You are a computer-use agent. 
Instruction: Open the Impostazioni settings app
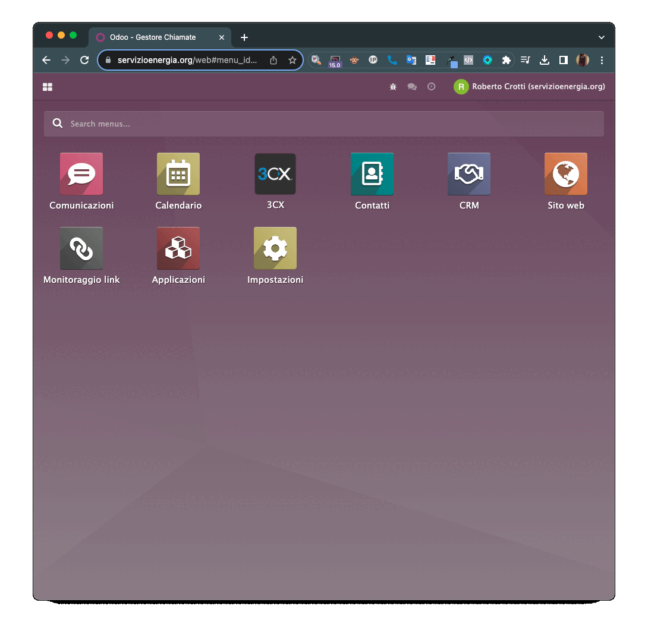(275, 248)
